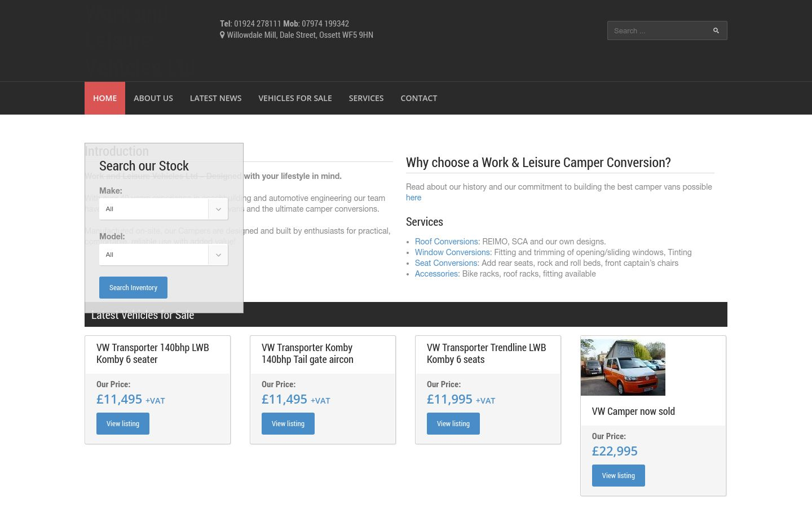View listing for 140bhp LWB Komby 6 seater
Image resolution: width=812 pixels, height=508 pixels.
tap(123, 424)
